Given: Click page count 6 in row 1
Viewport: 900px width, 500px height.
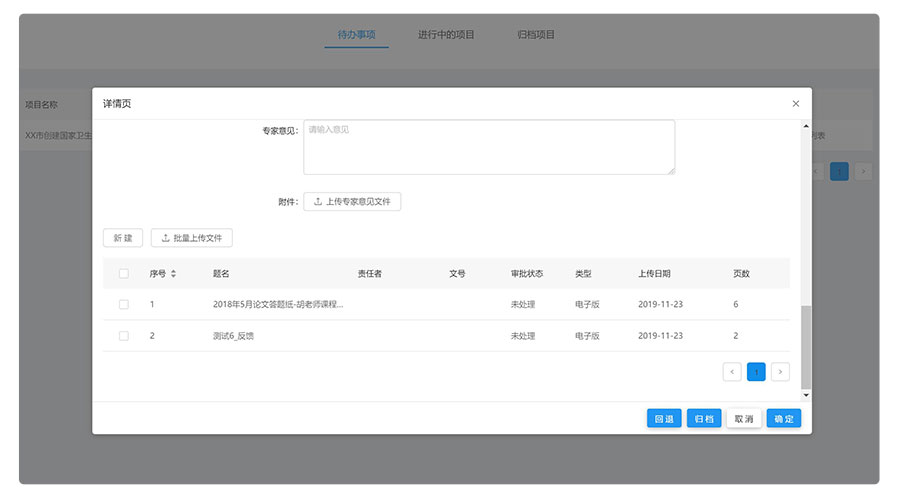Looking at the screenshot, I should click(736, 304).
